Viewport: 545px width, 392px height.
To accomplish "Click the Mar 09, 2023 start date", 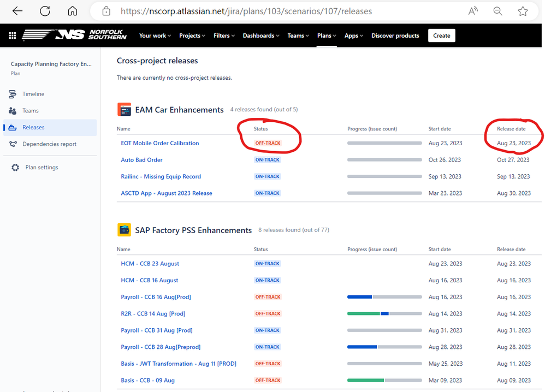I will pyautogui.click(x=445, y=381).
